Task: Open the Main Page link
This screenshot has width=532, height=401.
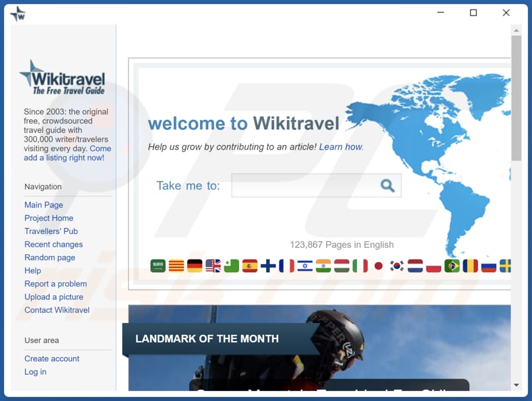Action: click(44, 205)
